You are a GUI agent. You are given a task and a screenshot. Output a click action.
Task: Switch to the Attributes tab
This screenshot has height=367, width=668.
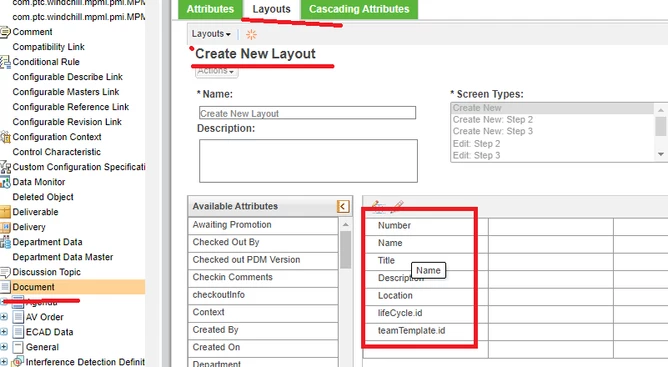point(210,9)
